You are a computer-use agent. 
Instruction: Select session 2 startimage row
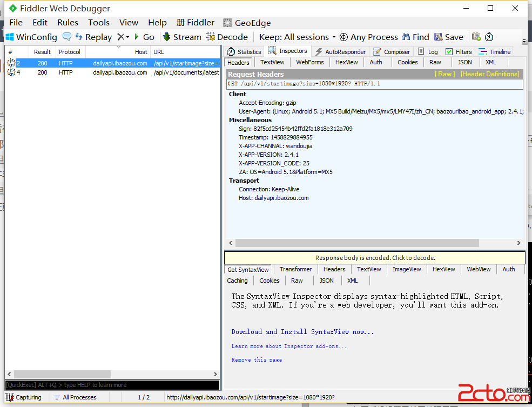(x=113, y=63)
